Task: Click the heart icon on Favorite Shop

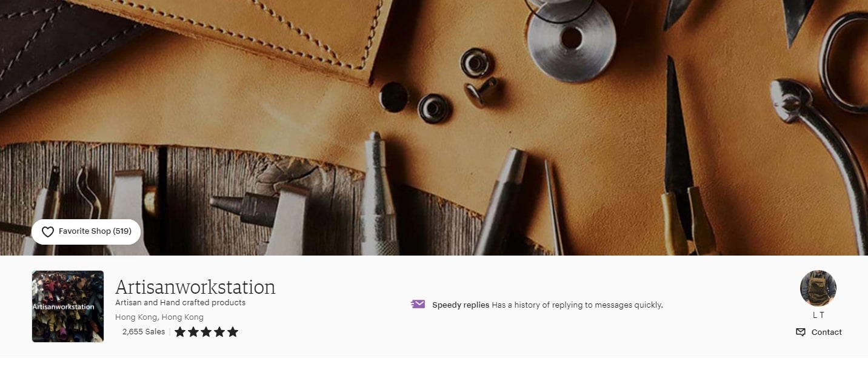Action: coord(47,232)
